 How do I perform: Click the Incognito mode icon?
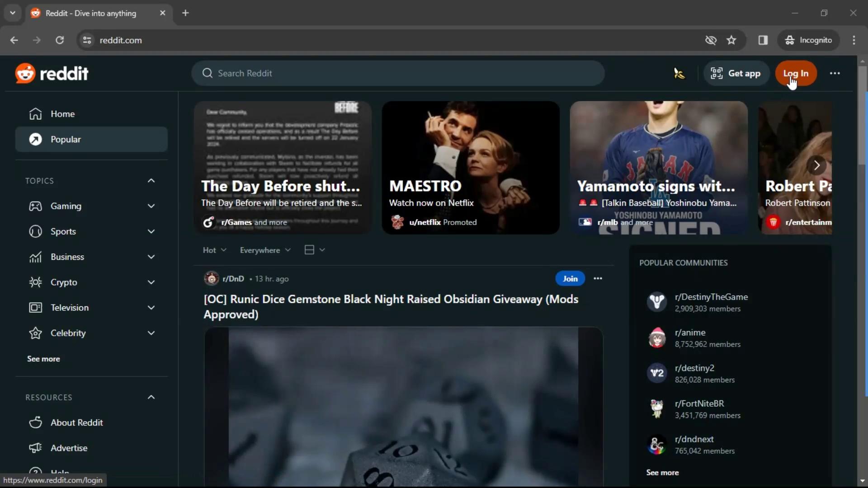790,40
